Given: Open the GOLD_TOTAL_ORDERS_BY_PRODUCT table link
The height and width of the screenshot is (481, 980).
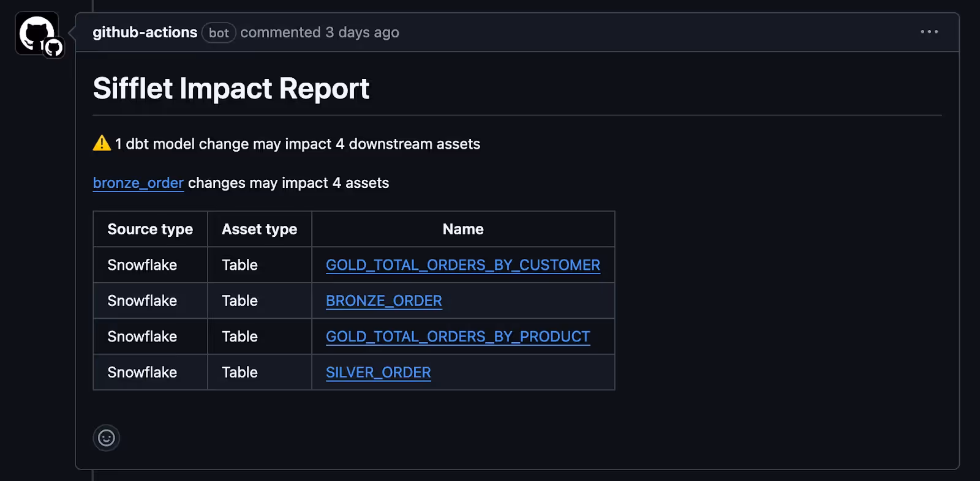Looking at the screenshot, I should 458,337.
